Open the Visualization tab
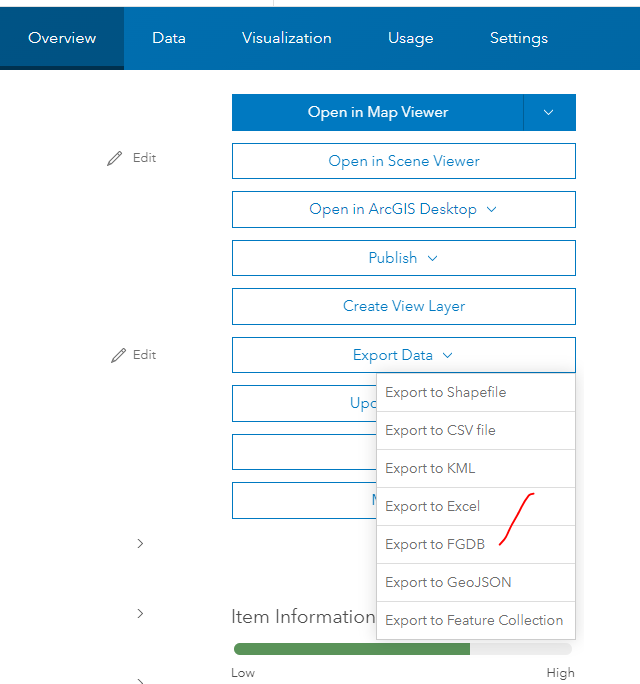The height and width of the screenshot is (684, 640). coord(286,38)
